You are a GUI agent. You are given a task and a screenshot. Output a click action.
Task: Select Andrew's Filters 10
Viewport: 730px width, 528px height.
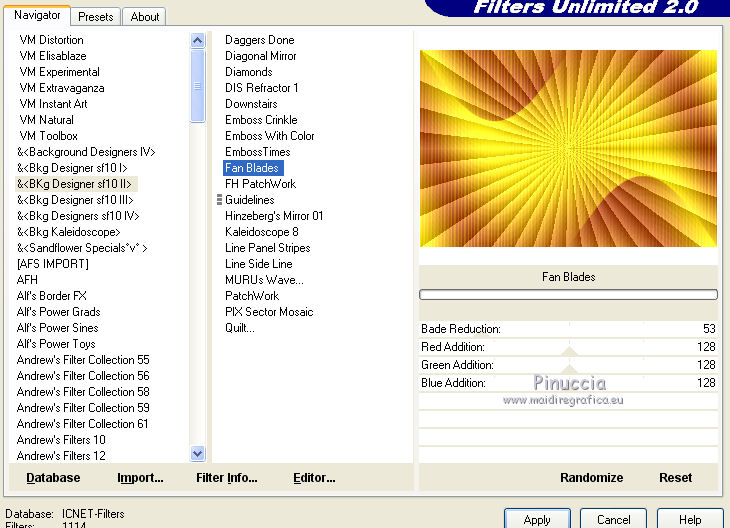[x=61, y=440]
